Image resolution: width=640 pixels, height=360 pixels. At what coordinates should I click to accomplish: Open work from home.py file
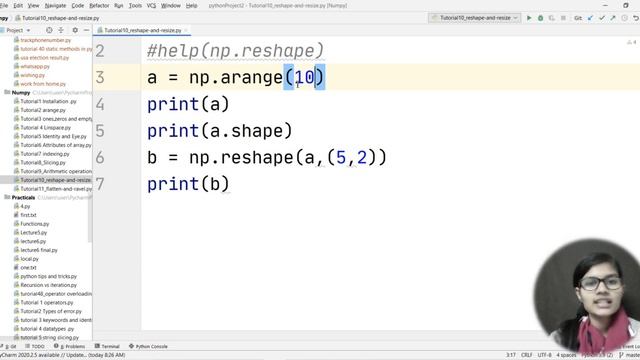click(x=43, y=84)
